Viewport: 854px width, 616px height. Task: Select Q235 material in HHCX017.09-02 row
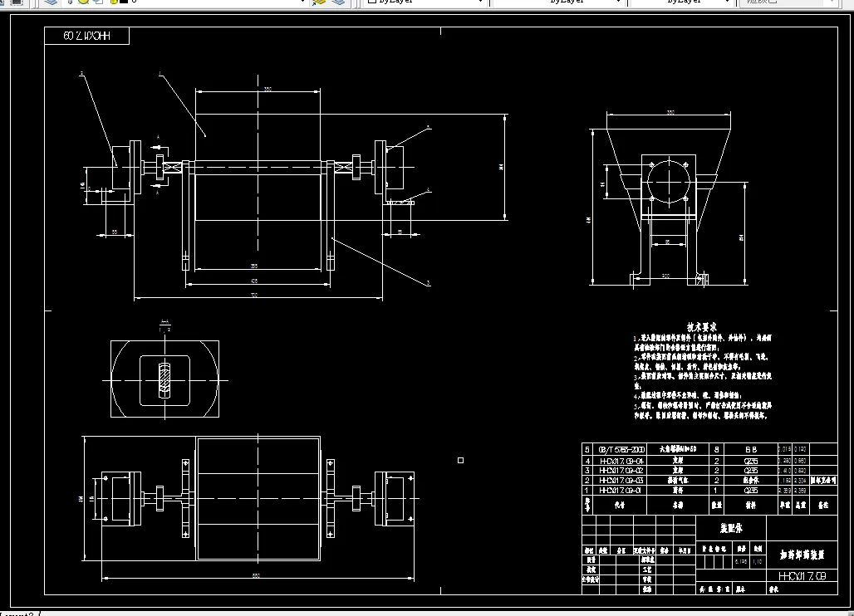750,471
